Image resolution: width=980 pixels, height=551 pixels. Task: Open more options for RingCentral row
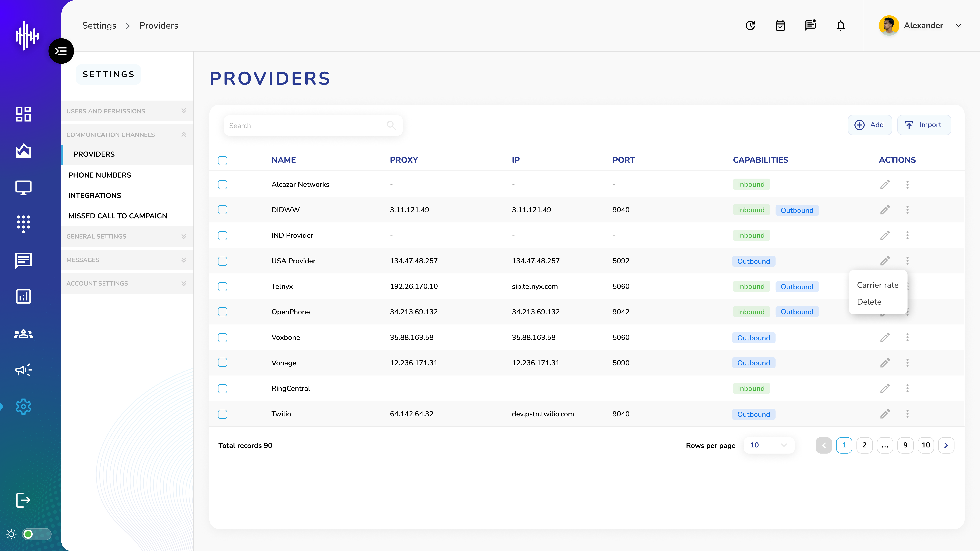pyautogui.click(x=907, y=388)
